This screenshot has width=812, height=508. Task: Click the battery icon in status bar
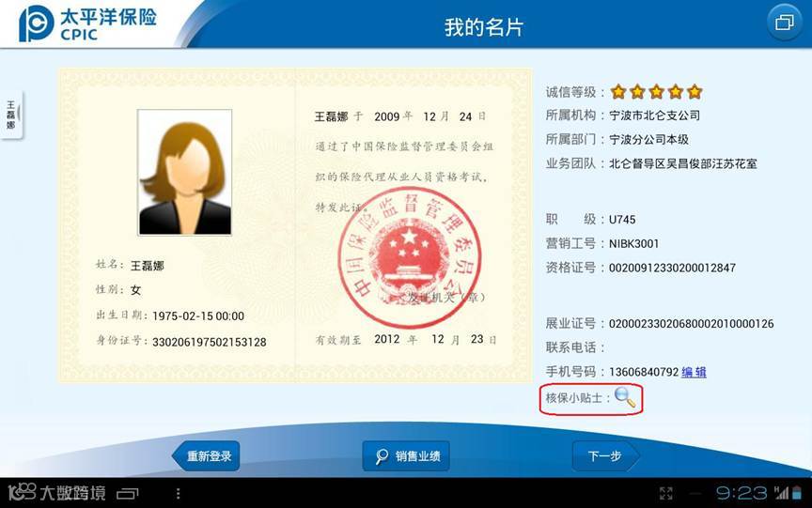coord(797,492)
